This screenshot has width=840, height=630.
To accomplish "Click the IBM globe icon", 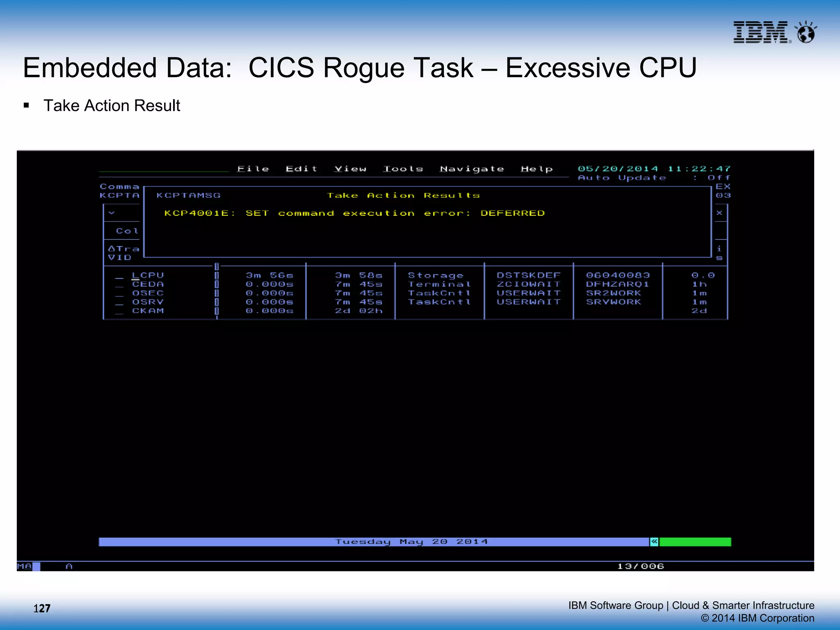I will coord(806,32).
